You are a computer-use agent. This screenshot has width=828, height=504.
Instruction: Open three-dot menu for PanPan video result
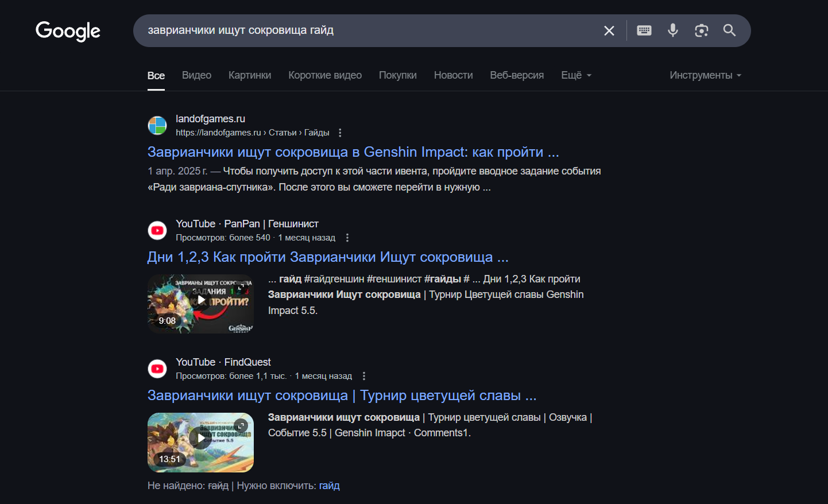347,238
